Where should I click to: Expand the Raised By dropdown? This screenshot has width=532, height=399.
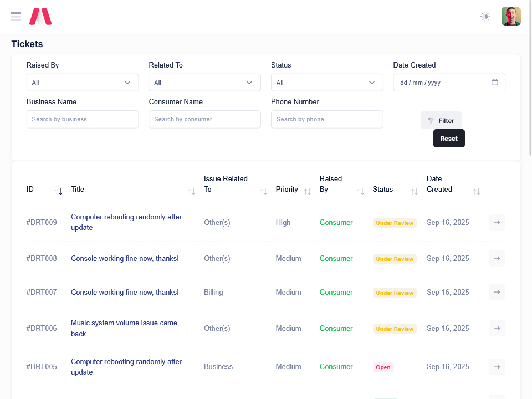point(83,83)
